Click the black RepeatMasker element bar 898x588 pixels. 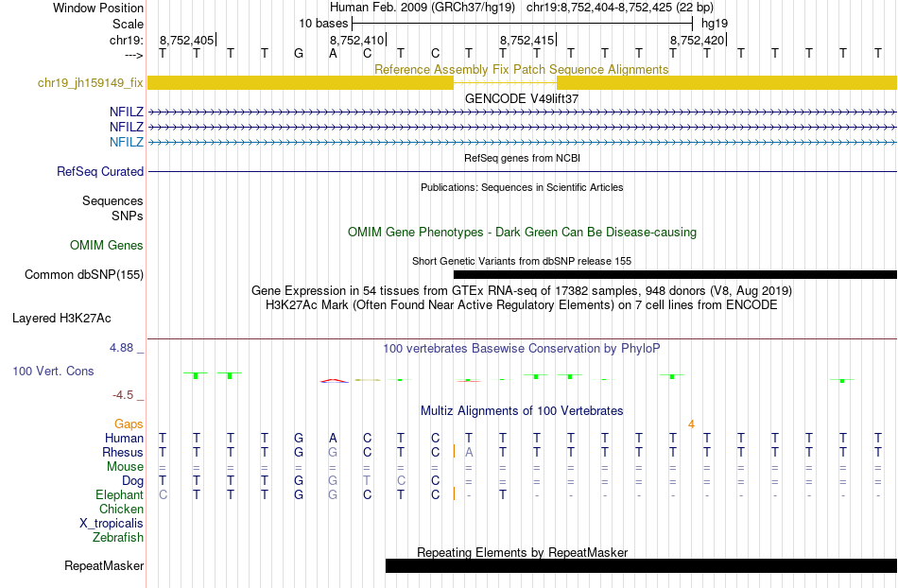pyautogui.click(x=642, y=565)
